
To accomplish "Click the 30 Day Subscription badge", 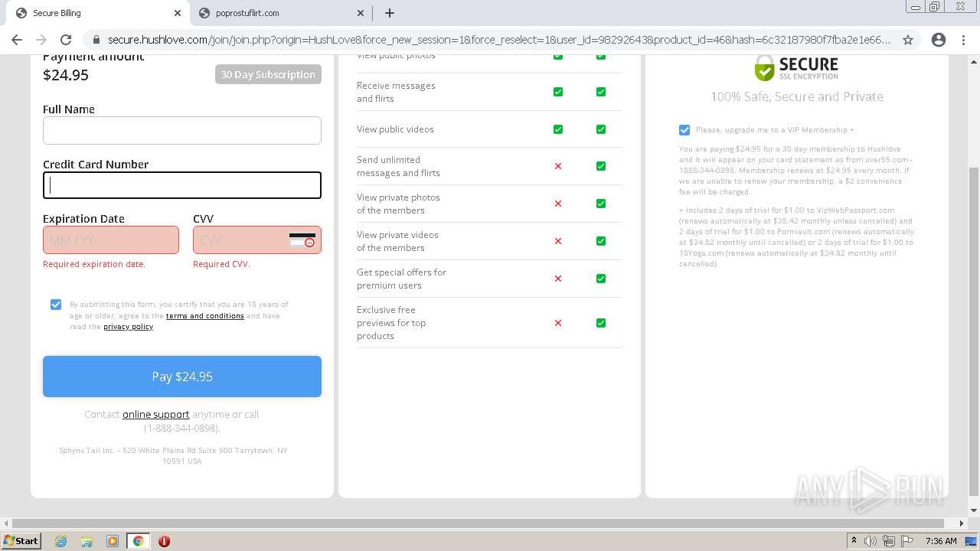I will coord(268,74).
